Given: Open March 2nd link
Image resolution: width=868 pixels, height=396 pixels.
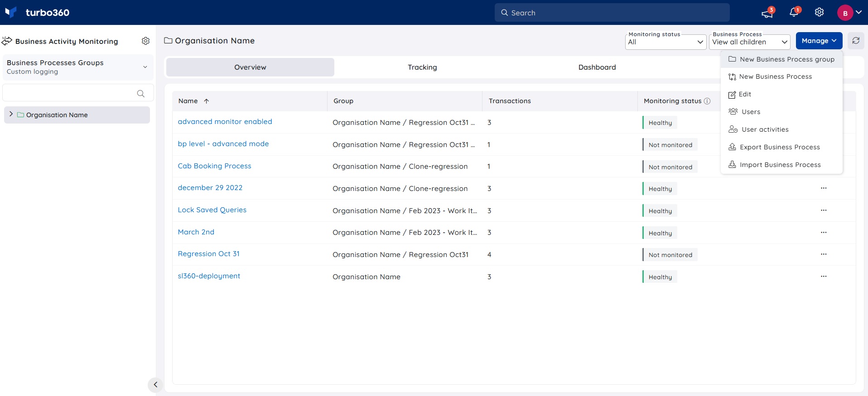Looking at the screenshot, I should pyautogui.click(x=196, y=232).
